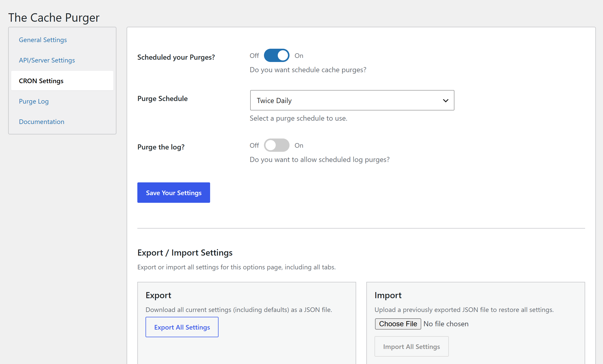603x364 pixels.
Task: Open the Documentation tab
Action: pyautogui.click(x=42, y=122)
